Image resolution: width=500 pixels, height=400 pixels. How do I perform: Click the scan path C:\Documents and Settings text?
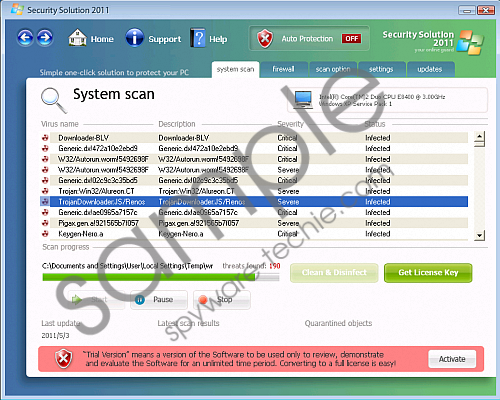point(127,266)
